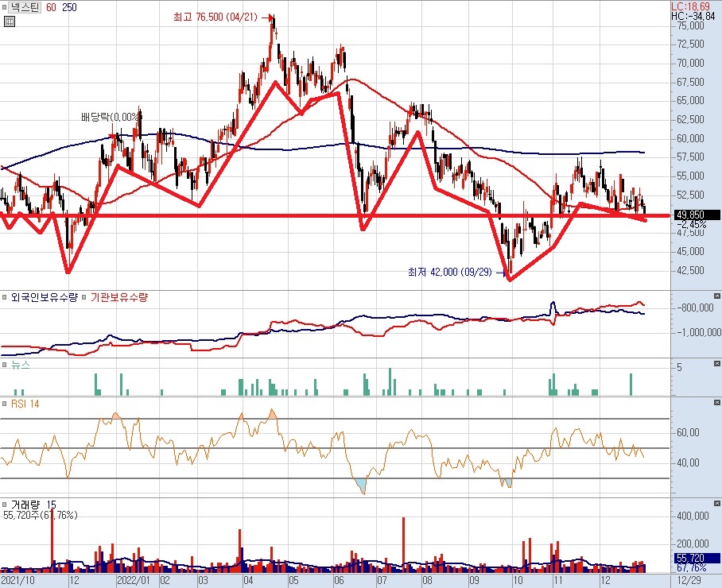The width and height of the screenshot is (722, 588).
Task: Toggle the 기관보유수량 series marker
Action: point(84,297)
